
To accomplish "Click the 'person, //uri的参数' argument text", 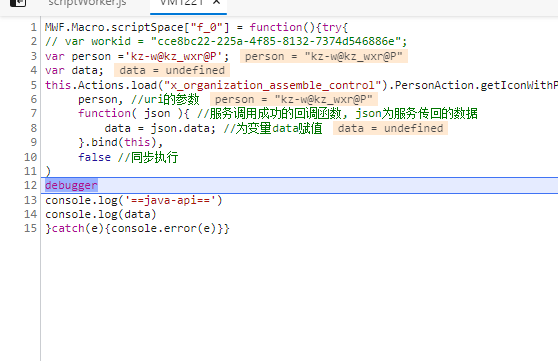I will coord(139,99).
